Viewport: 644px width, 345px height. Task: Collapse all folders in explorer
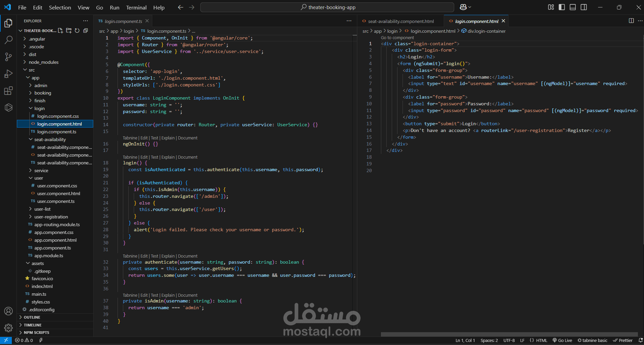[85, 31]
